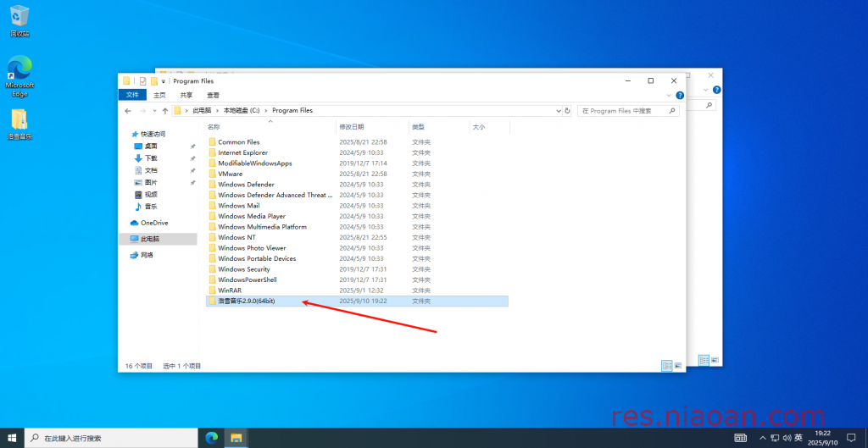Click the search magnifier in the background window

click(x=709, y=105)
